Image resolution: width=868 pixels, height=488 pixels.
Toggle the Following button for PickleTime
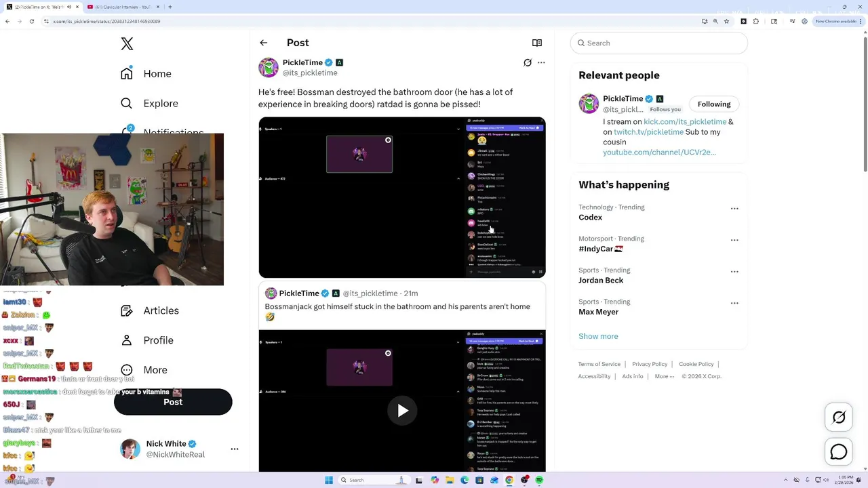714,104
